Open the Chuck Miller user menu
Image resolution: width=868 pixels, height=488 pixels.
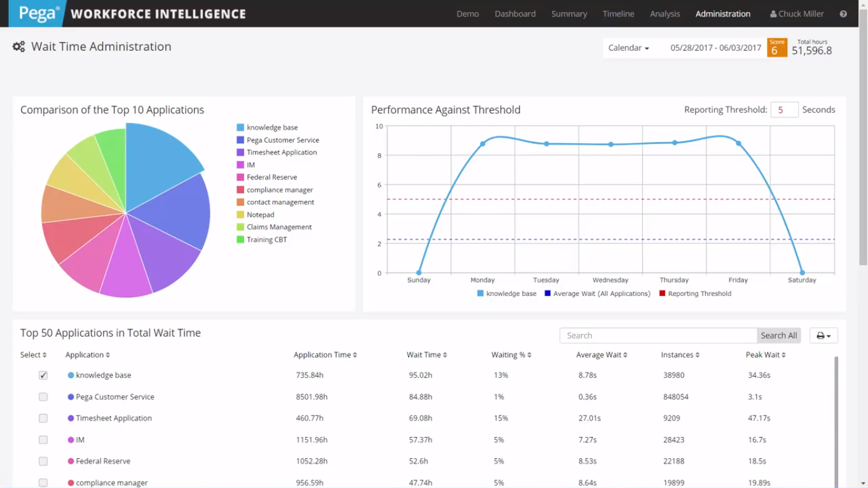point(797,14)
